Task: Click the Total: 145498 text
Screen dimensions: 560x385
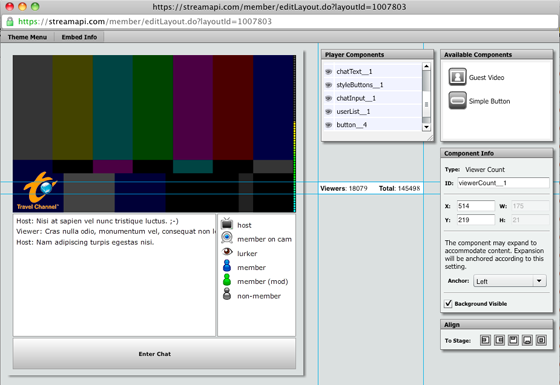Action: 399,189
